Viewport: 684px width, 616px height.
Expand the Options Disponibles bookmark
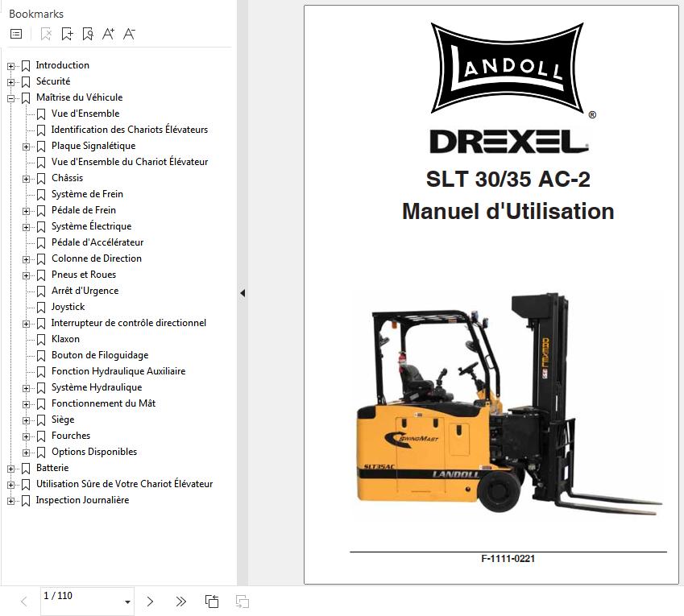[26, 453]
